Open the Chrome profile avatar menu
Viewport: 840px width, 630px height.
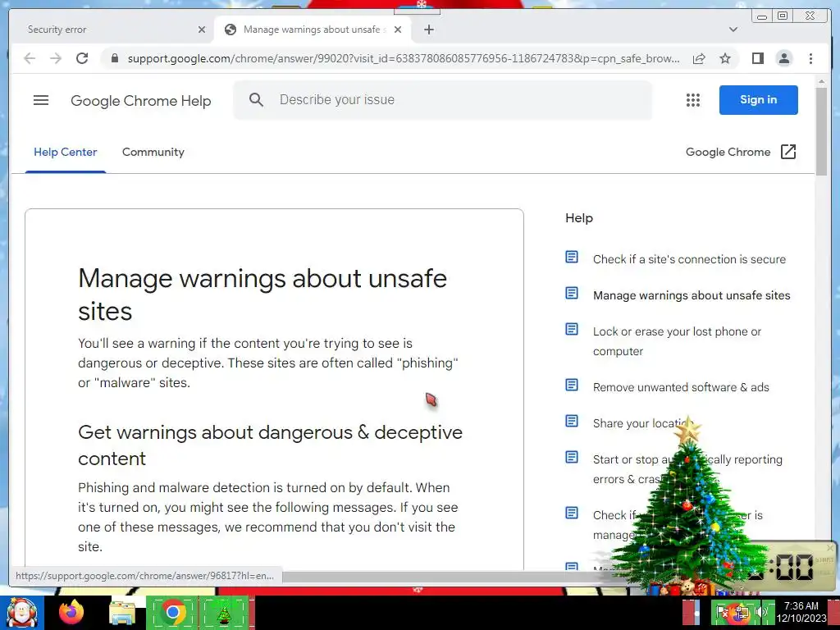pyautogui.click(x=783, y=58)
